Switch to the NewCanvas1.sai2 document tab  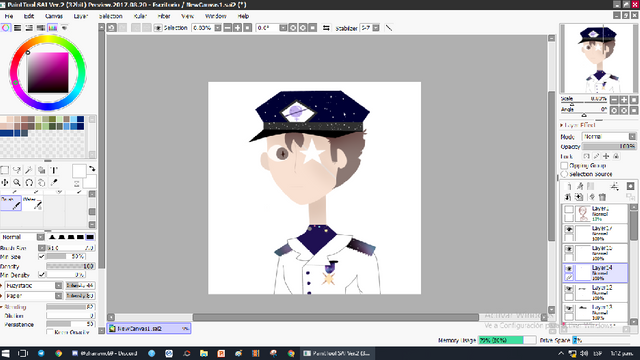click(149, 328)
